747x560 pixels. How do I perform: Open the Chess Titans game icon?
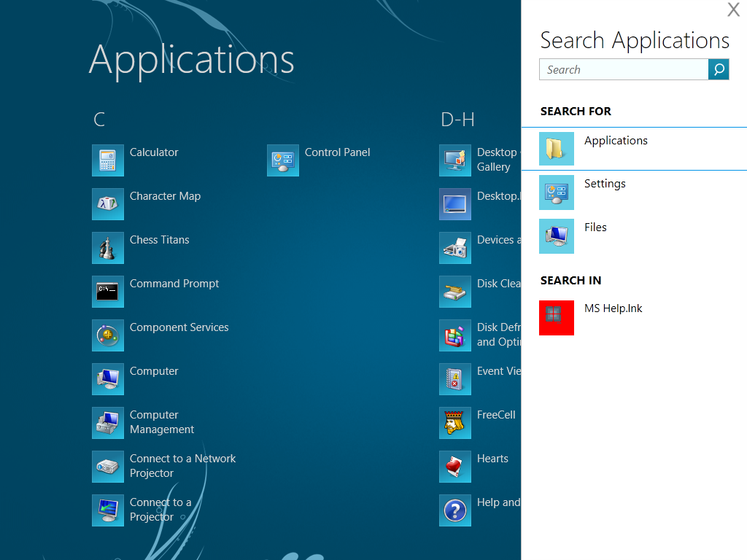tap(108, 248)
